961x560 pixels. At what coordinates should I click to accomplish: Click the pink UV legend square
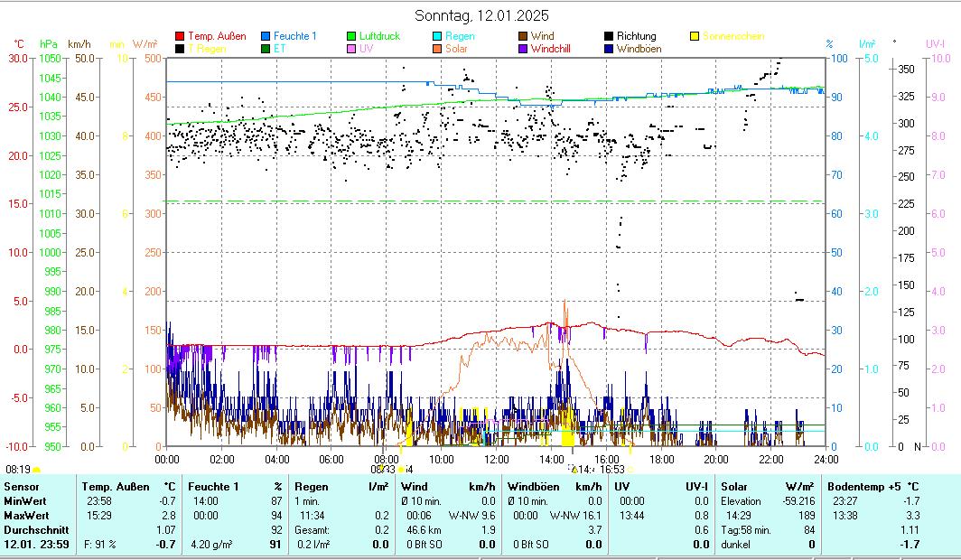tap(351, 49)
